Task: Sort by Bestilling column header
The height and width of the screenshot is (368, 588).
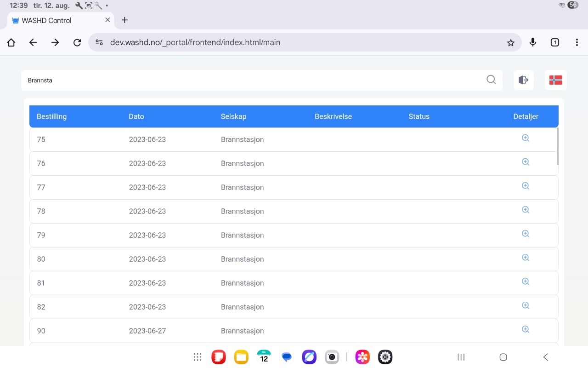Action: click(x=51, y=116)
